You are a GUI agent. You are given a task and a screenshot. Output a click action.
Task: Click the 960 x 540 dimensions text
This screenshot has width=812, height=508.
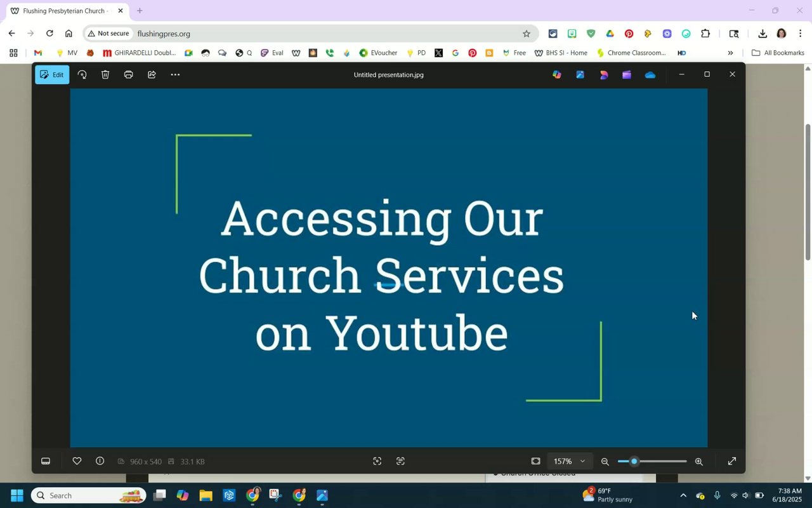[146, 462]
